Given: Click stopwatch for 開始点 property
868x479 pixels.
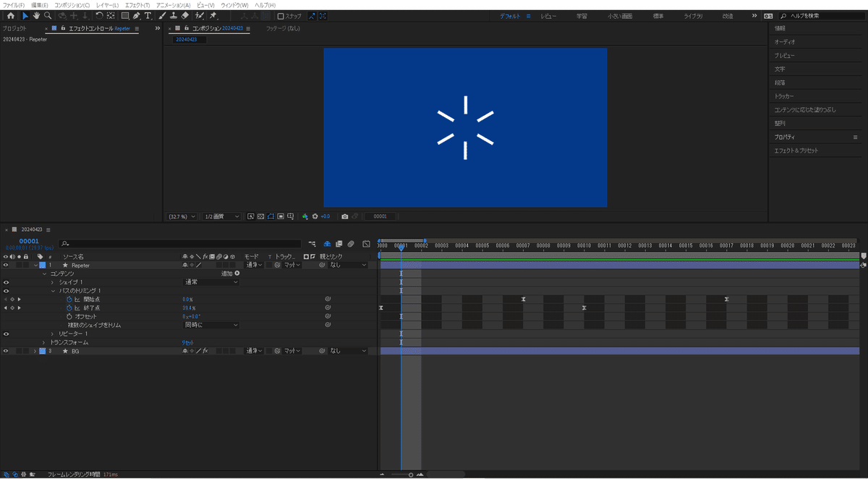Looking at the screenshot, I should click(x=69, y=299).
